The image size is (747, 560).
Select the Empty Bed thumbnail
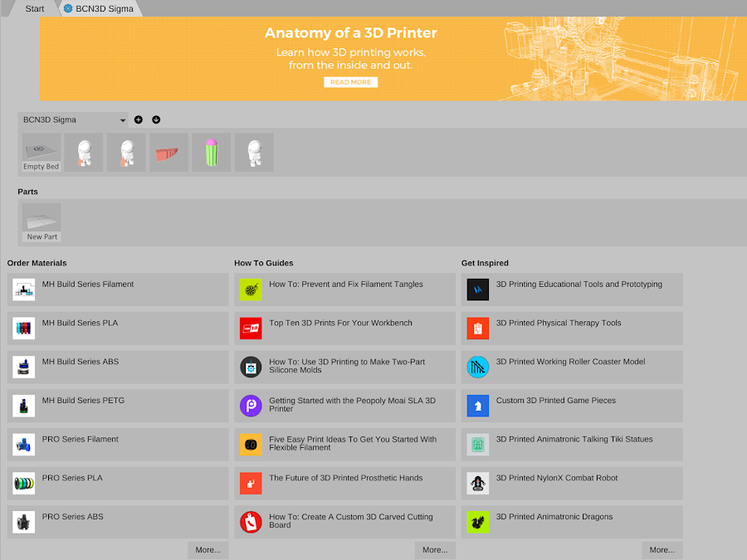pyautogui.click(x=41, y=153)
